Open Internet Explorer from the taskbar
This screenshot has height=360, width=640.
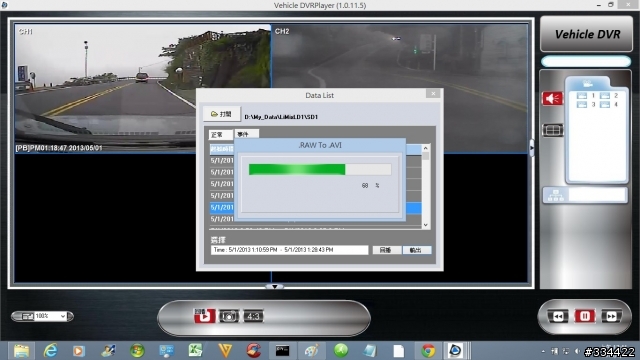point(50,351)
